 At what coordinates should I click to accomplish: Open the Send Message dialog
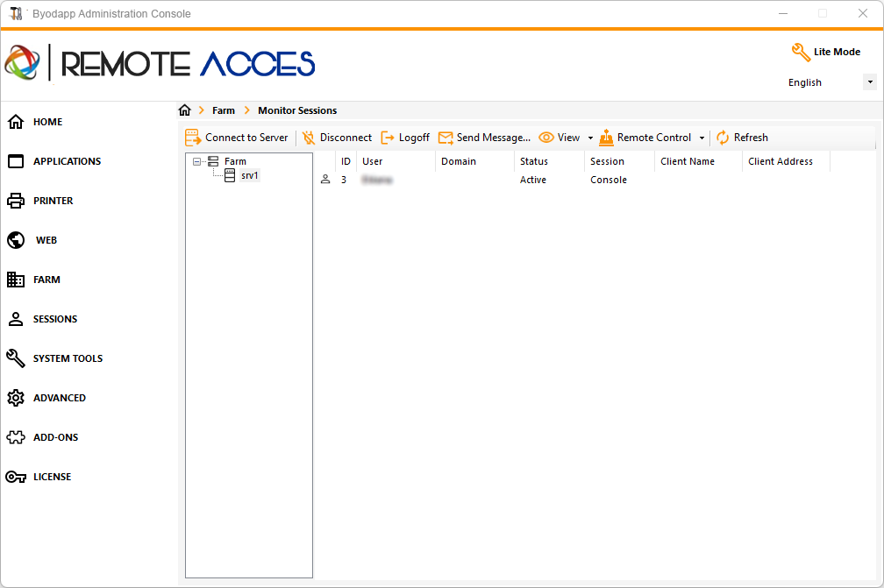point(493,138)
